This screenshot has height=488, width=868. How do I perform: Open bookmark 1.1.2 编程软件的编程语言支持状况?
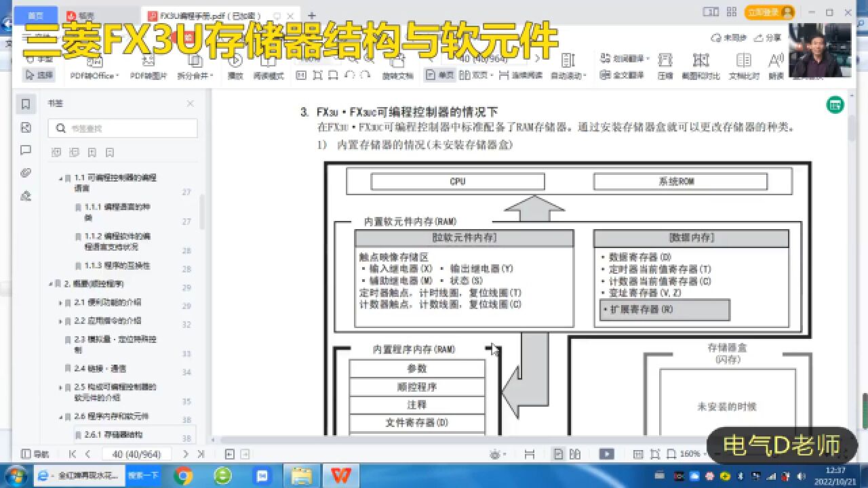tap(117, 242)
